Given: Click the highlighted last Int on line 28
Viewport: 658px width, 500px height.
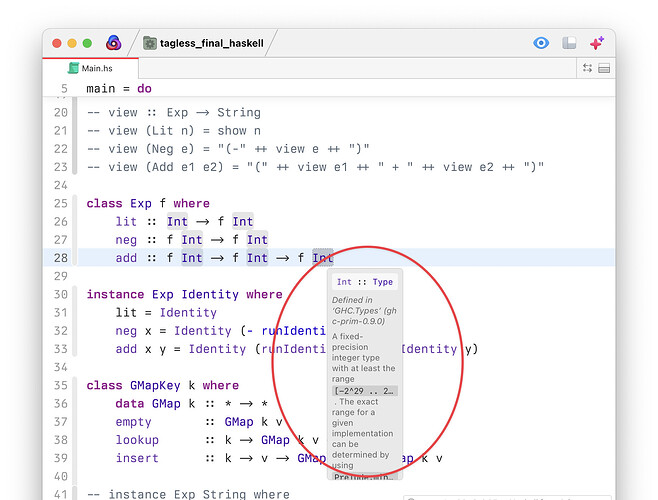Looking at the screenshot, I should [323, 258].
